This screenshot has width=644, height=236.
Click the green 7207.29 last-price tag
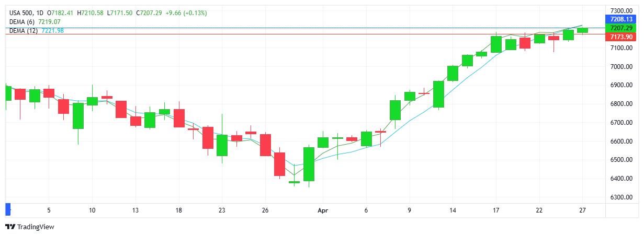(x=622, y=28)
